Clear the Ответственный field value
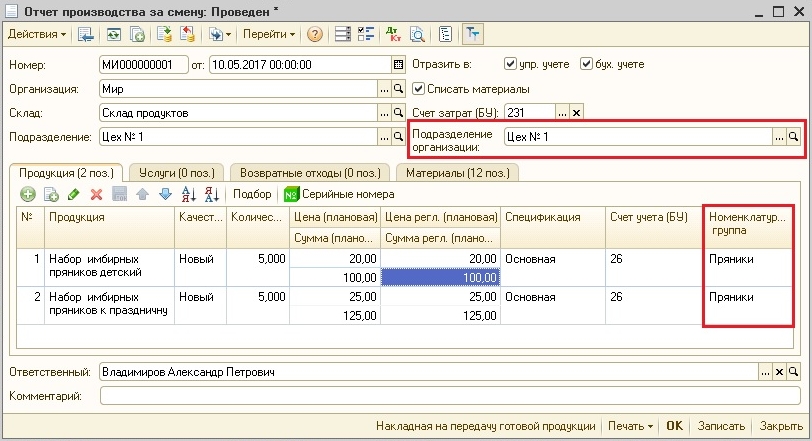This screenshot has width=812, height=441. (779, 372)
